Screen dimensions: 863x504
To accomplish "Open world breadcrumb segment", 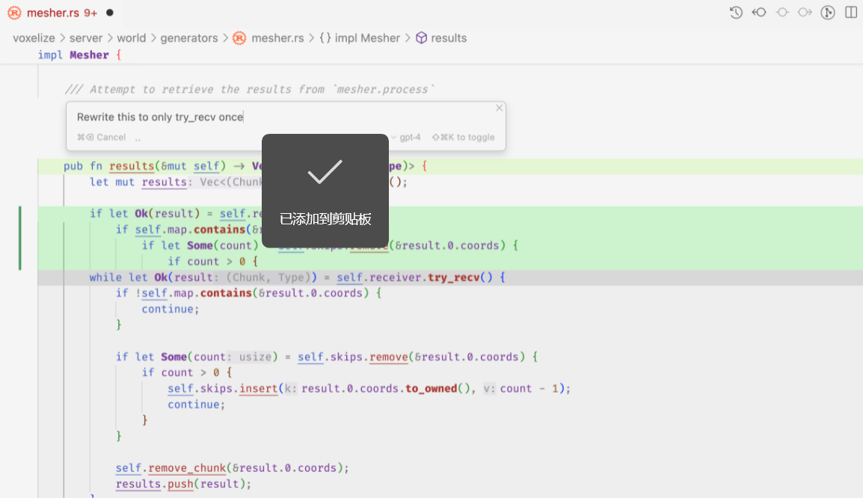I will tap(132, 38).
